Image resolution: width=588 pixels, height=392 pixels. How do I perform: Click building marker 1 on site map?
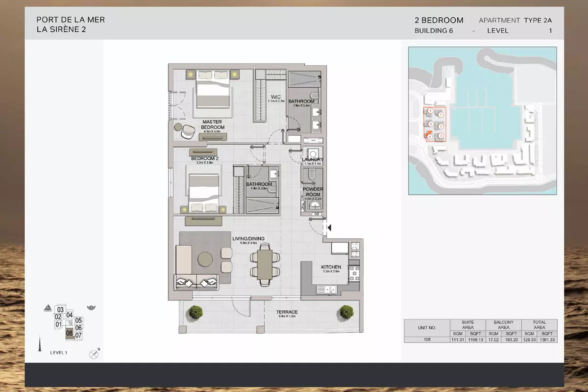(441, 115)
